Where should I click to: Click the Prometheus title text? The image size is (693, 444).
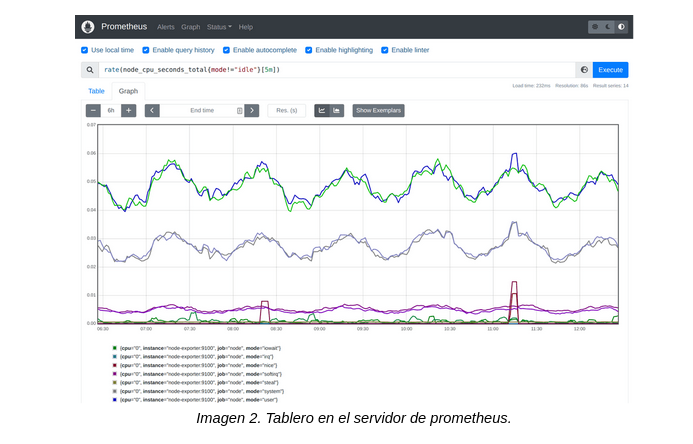(x=124, y=27)
